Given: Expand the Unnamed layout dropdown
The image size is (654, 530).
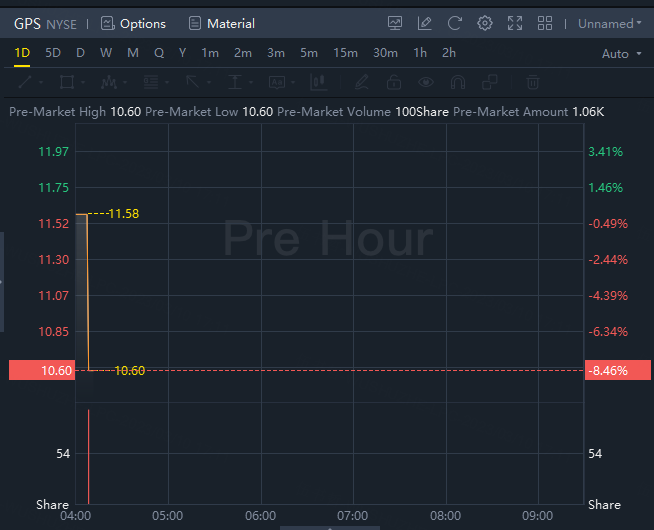Looking at the screenshot, I should click(609, 24).
